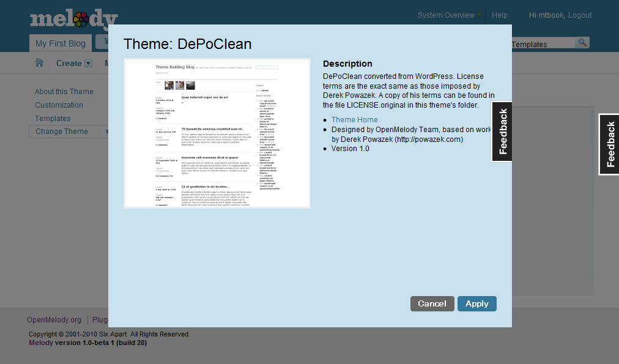Open System Overview link
The width and height of the screenshot is (619, 364).
point(446,15)
